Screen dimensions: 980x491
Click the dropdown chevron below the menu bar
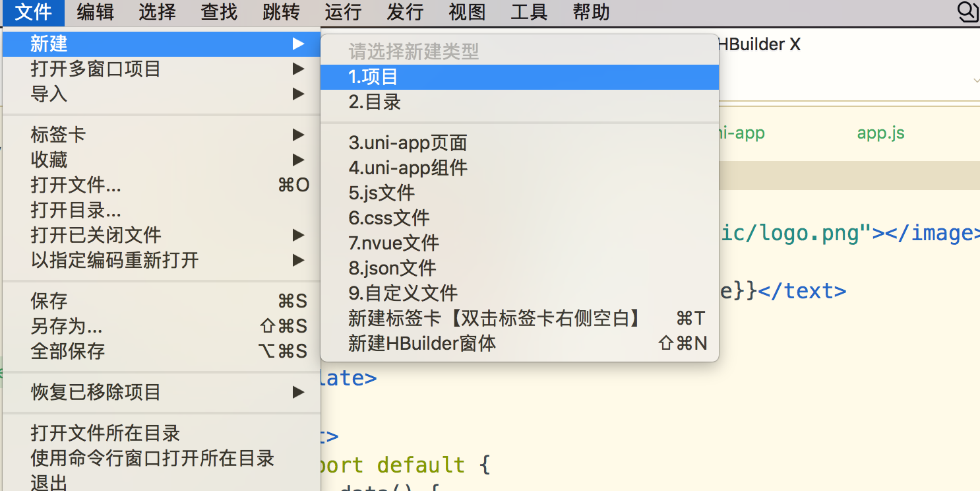[x=976, y=81]
